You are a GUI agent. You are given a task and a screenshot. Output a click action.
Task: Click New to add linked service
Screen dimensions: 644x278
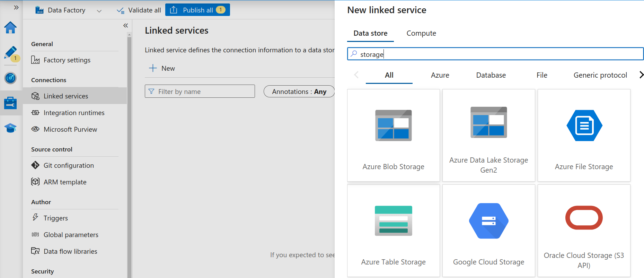pyautogui.click(x=162, y=68)
